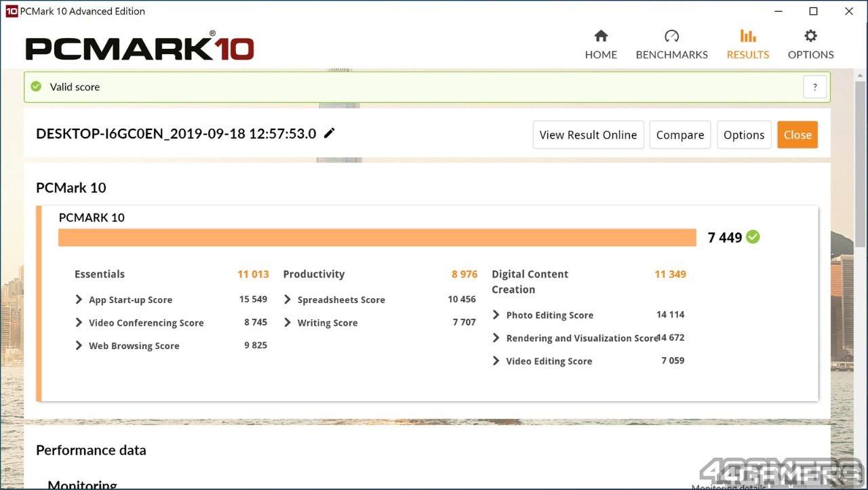Image resolution: width=868 pixels, height=490 pixels.
Task: Close the result with the orange Close button
Action: tap(797, 135)
